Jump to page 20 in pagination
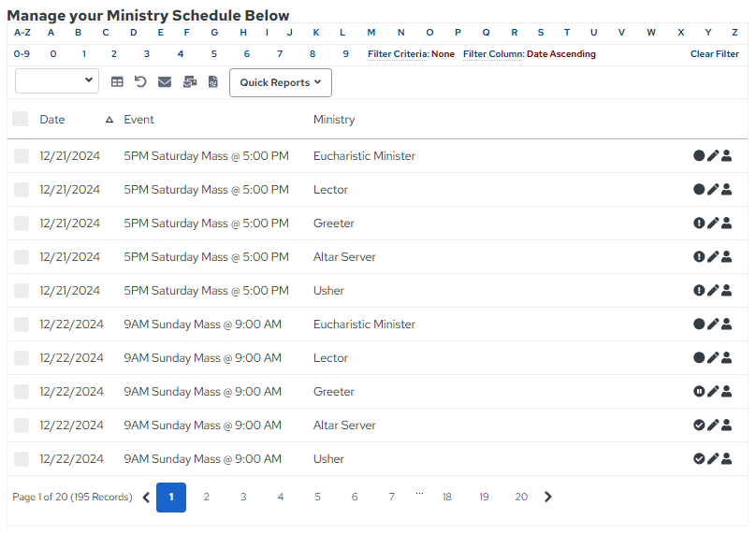The height and width of the screenshot is (534, 756). [x=521, y=497]
